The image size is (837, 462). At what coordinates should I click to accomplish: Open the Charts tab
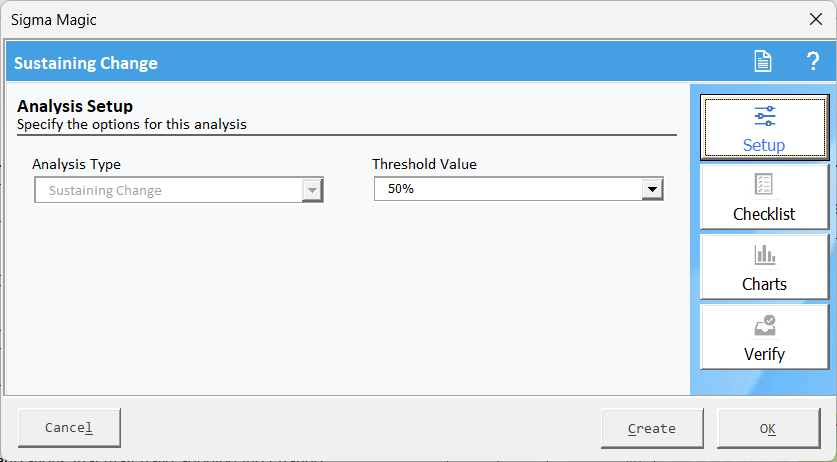tap(764, 267)
